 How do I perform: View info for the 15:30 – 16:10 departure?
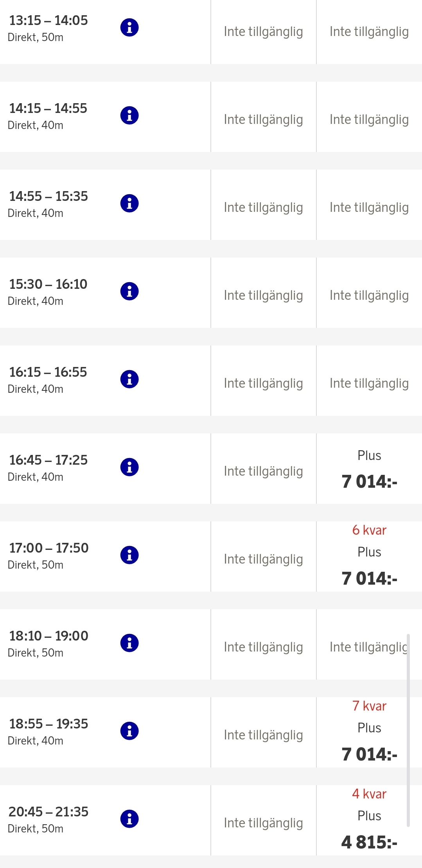tap(129, 291)
